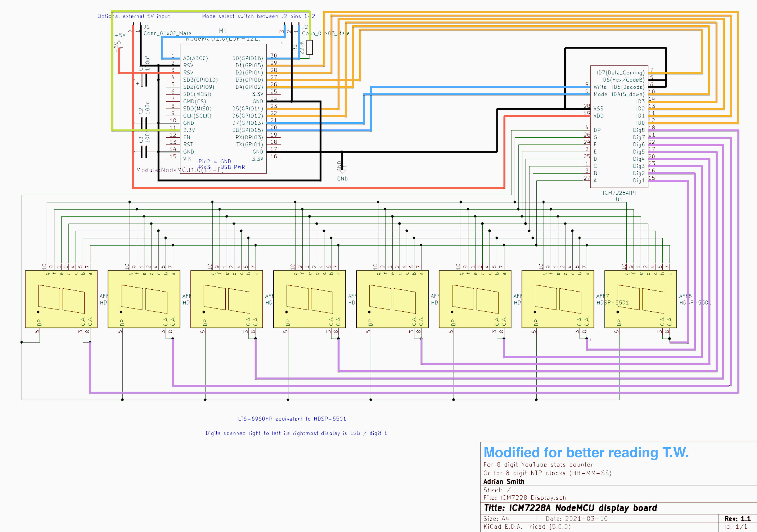Click the J2 connector reference label

point(305,27)
